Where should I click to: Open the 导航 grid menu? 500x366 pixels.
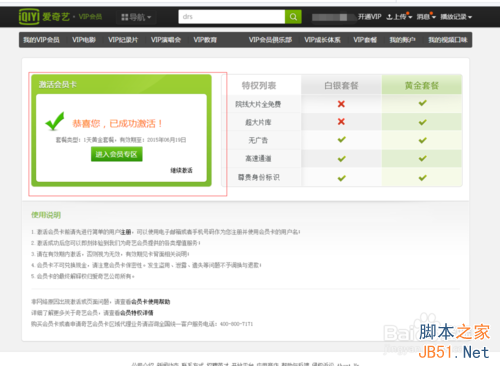pyautogui.click(x=136, y=17)
